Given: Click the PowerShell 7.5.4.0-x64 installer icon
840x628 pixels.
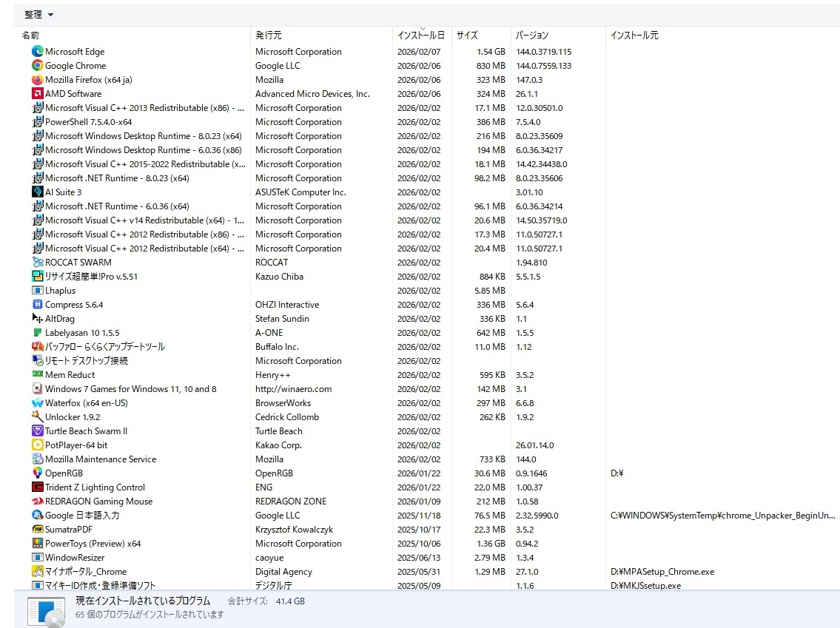Looking at the screenshot, I should point(38,121).
